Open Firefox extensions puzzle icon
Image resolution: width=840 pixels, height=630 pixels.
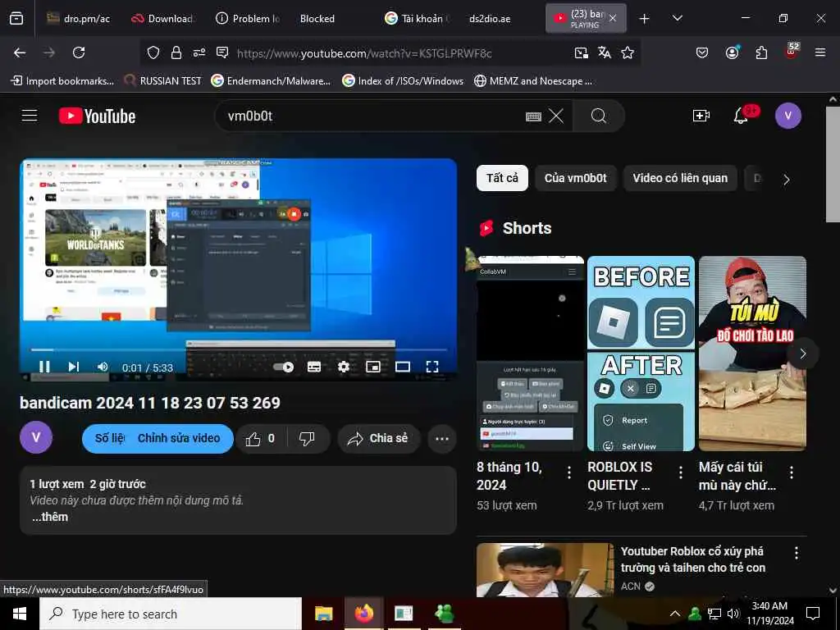coord(761,52)
